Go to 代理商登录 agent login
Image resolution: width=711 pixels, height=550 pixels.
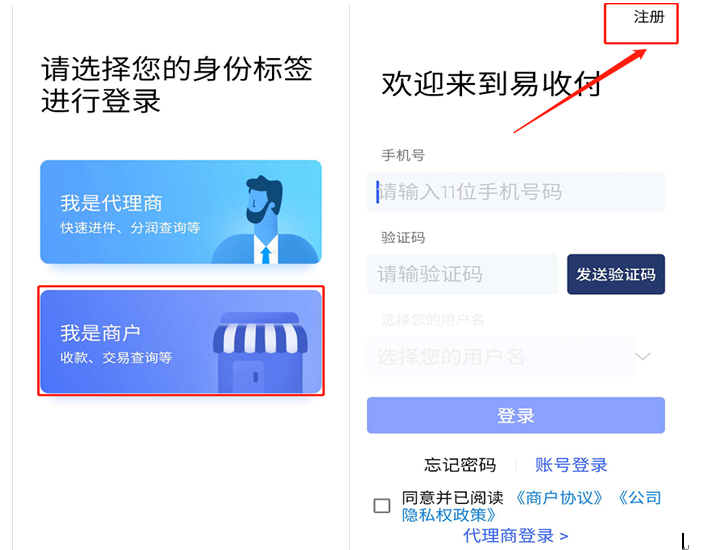[x=516, y=535]
